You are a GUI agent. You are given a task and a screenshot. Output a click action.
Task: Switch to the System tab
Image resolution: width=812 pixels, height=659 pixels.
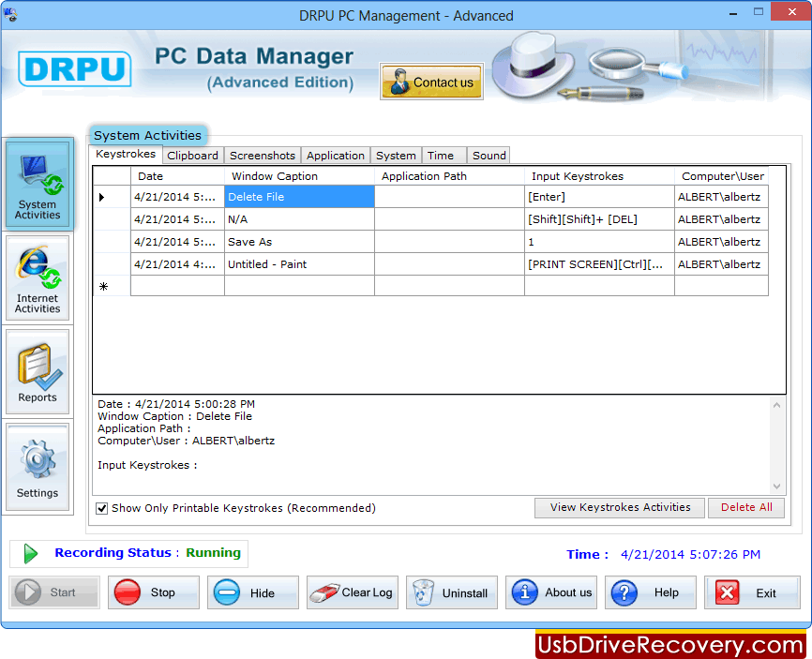pos(396,156)
